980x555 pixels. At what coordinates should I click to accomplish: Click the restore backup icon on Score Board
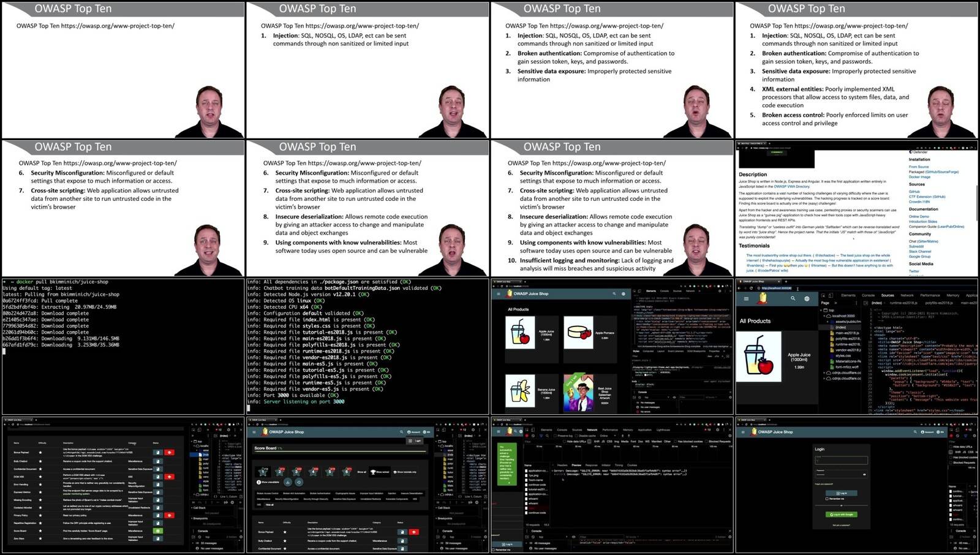[298, 482]
